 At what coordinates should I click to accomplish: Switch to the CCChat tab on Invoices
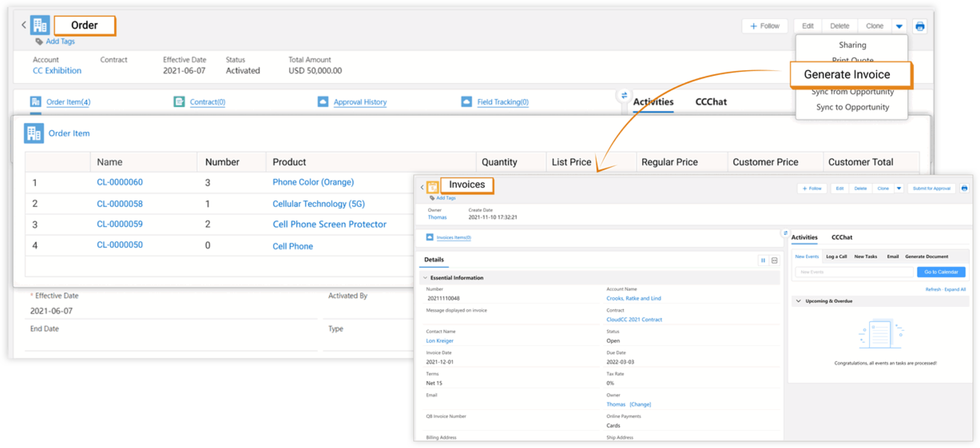click(842, 237)
